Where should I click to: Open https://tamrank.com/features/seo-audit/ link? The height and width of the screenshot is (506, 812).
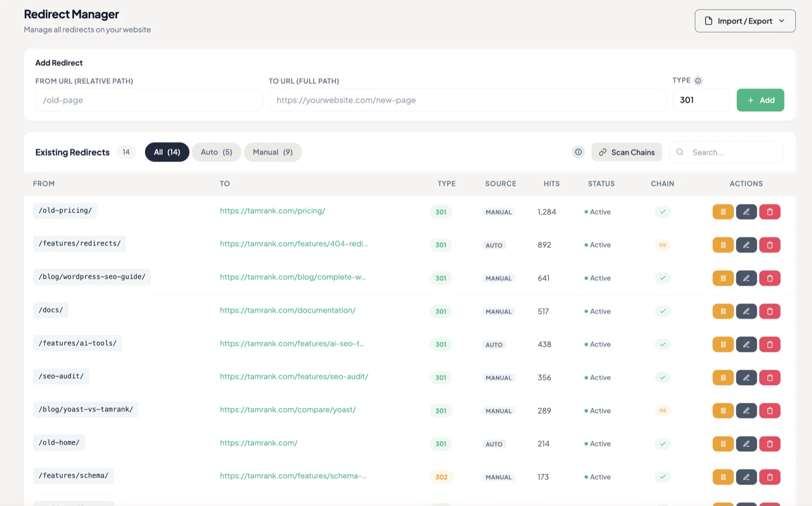[x=294, y=376]
